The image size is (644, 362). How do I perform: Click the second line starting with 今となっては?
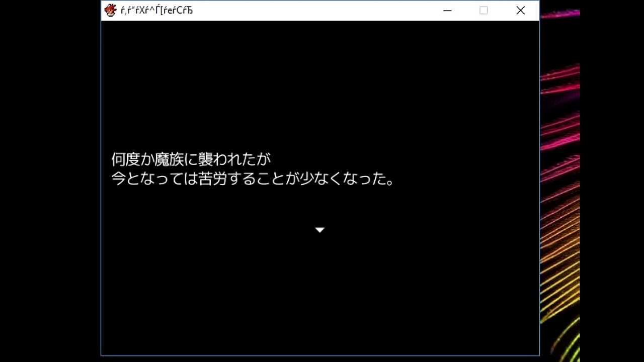coord(253,179)
